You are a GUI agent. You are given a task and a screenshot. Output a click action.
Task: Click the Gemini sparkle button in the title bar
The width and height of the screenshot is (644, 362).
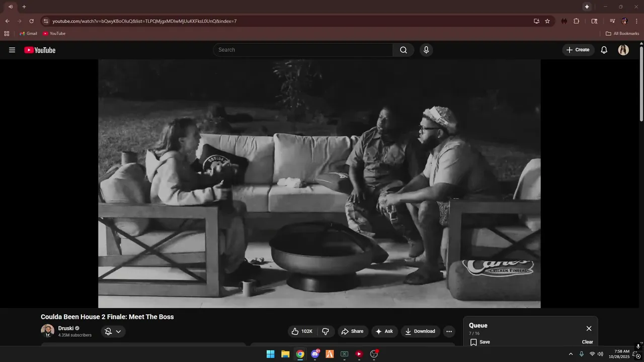coord(587,7)
